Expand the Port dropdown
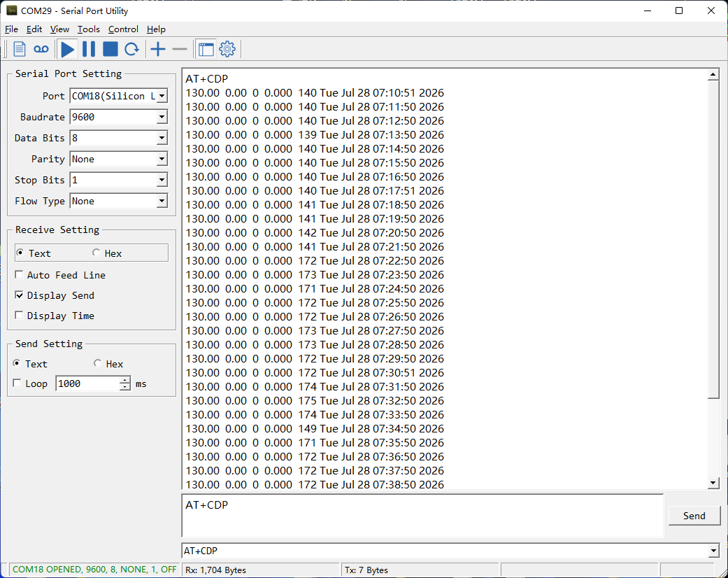 pyautogui.click(x=162, y=96)
